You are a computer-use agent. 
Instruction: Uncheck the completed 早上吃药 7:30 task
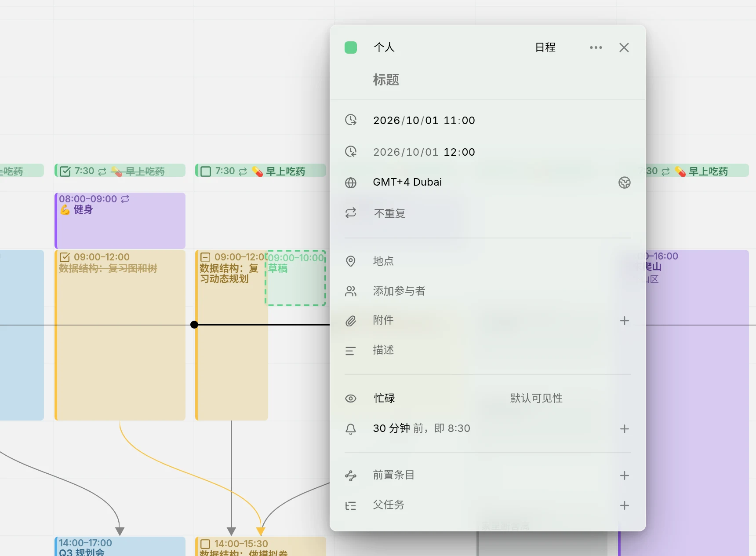(x=65, y=171)
